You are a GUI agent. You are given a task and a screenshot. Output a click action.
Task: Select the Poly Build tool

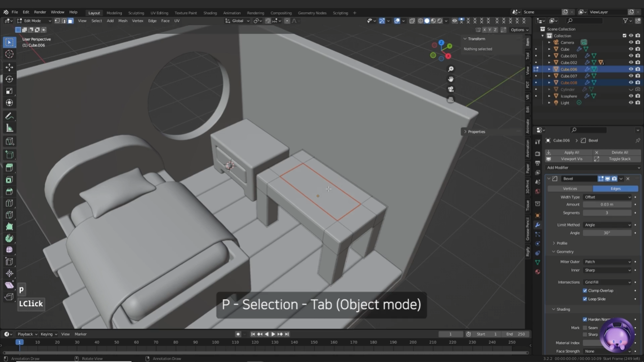(9, 227)
